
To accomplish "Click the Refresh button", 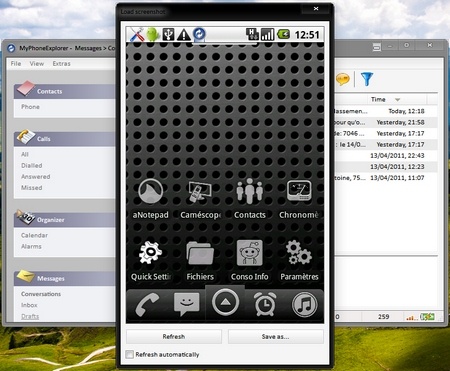I will tap(174, 337).
